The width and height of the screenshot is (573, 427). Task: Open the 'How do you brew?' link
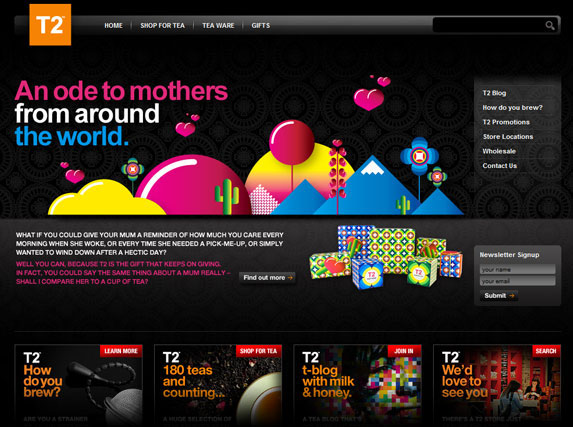pos(512,107)
